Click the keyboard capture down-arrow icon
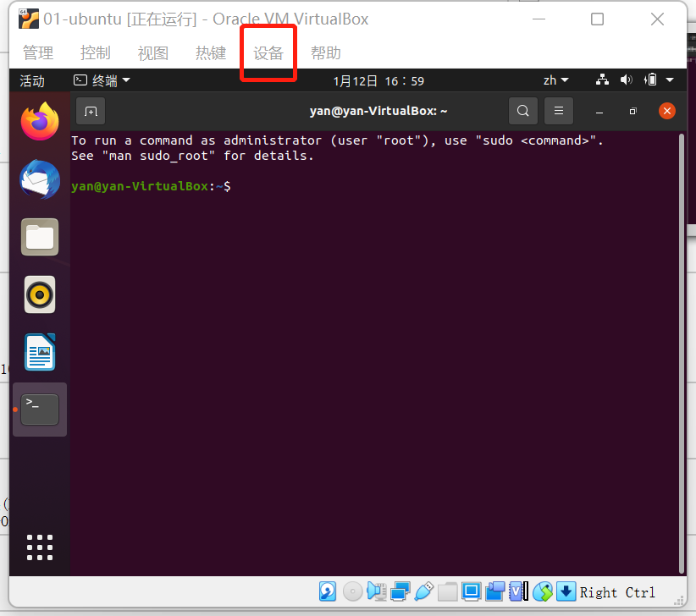 [x=566, y=591]
